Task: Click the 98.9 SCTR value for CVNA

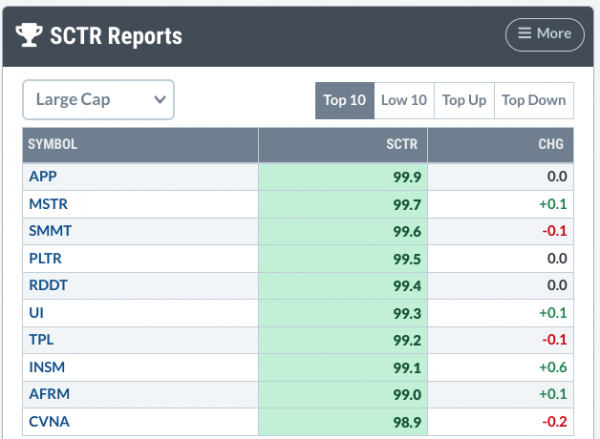Action: (x=407, y=422)
